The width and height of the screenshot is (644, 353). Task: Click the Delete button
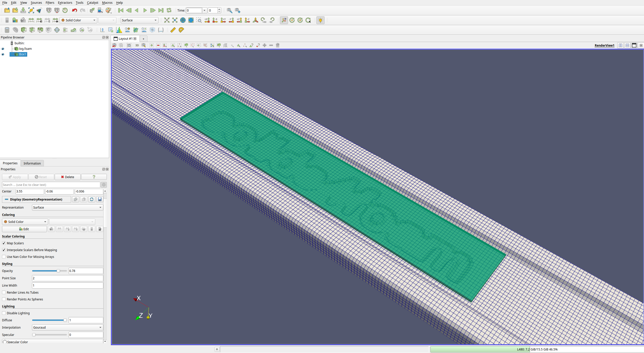pyautogui.click(x=68, y=177)
